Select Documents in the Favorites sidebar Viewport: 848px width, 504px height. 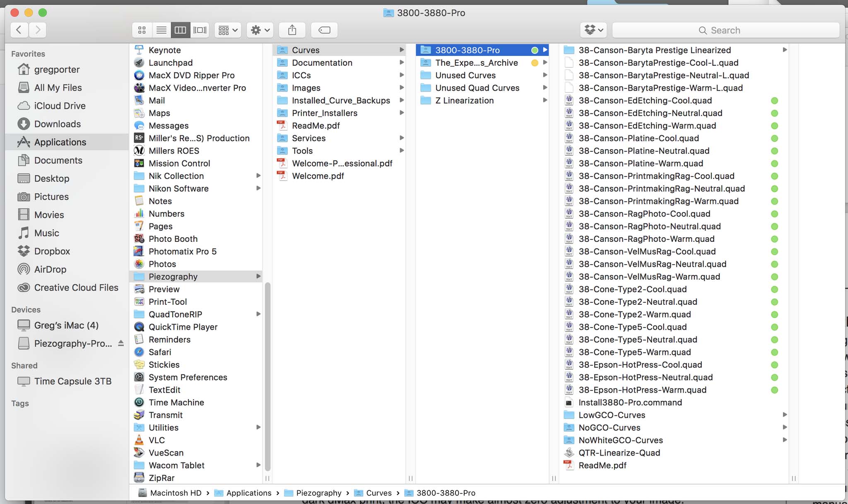pos(58,160)
